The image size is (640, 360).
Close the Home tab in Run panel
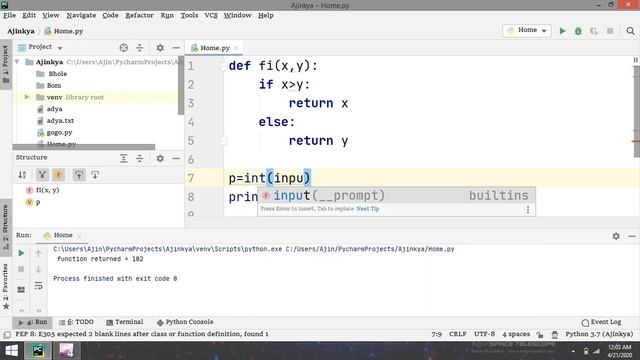(x=79, y=236)
